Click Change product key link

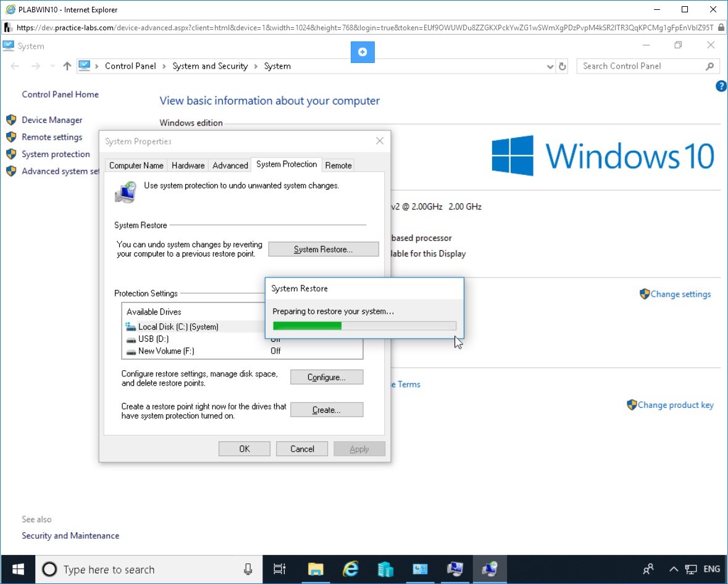coord(675,405)
